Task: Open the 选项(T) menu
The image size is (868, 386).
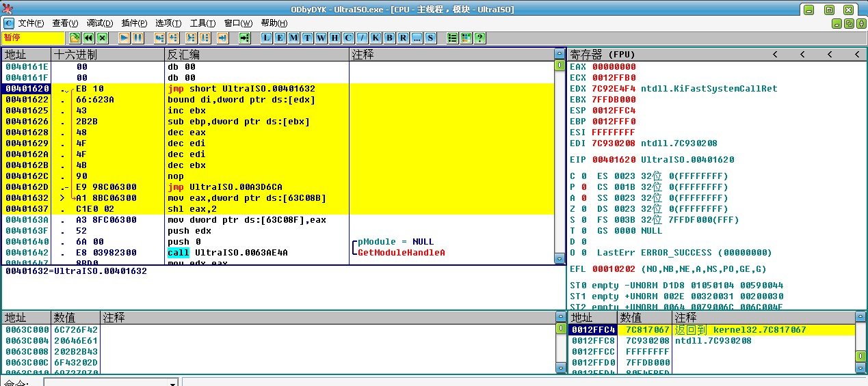Action: 168,23
